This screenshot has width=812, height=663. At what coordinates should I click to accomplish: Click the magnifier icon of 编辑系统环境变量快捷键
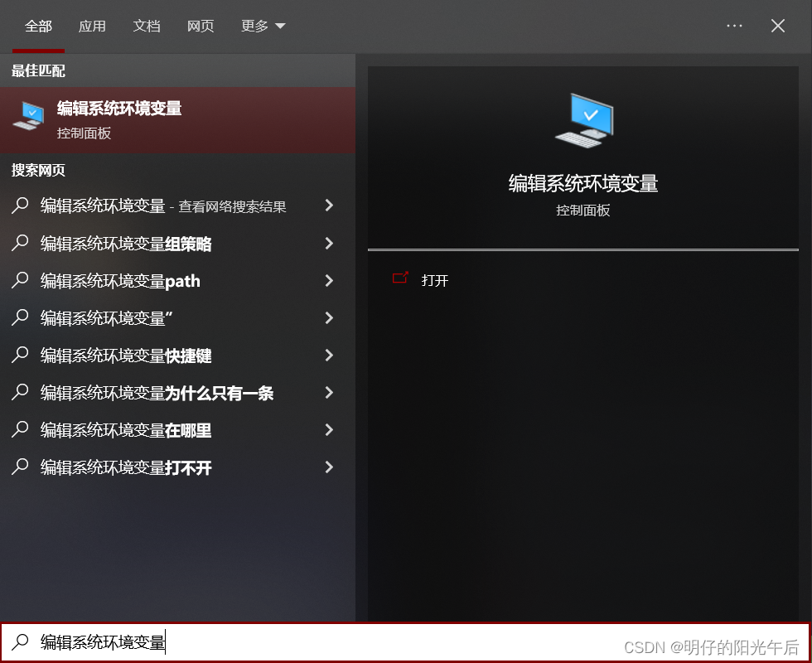[x=19, y=356]
